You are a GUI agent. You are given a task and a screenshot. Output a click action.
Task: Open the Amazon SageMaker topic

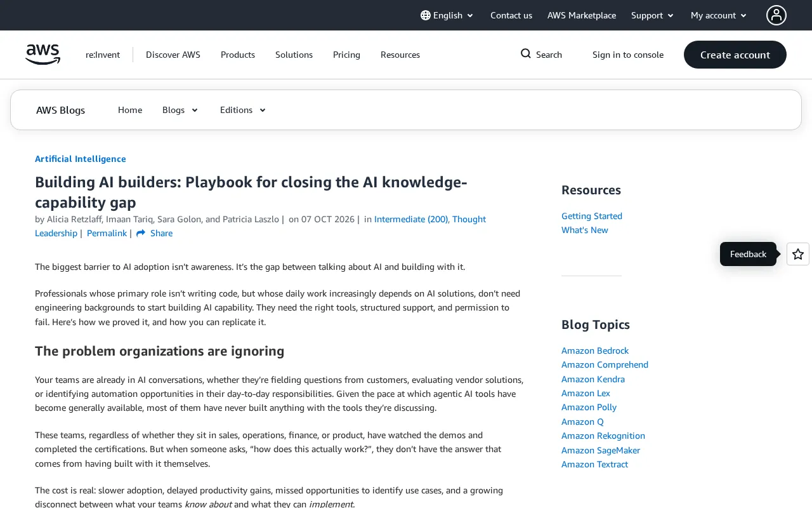[601, 450]
